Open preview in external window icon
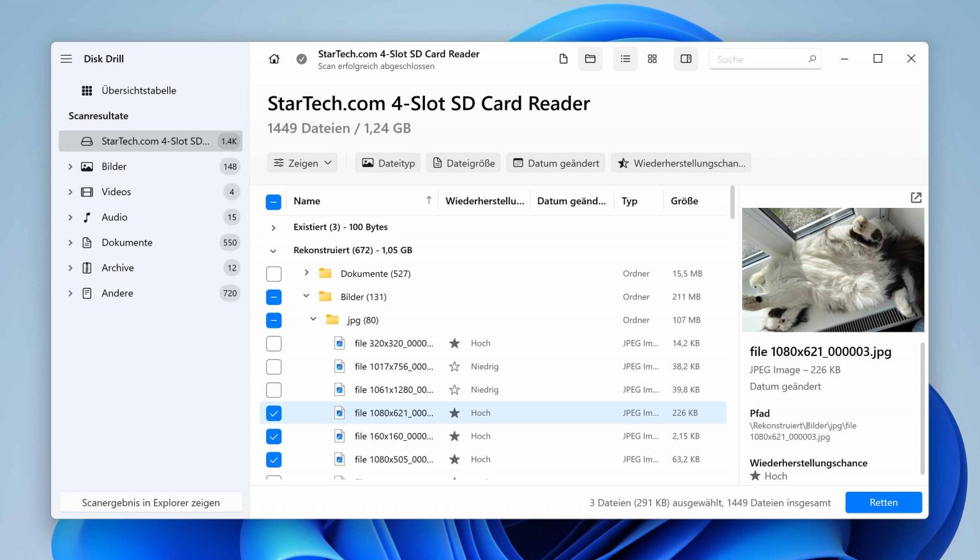The width and height of the screenshot is (980, 560). tap(916, 198)
